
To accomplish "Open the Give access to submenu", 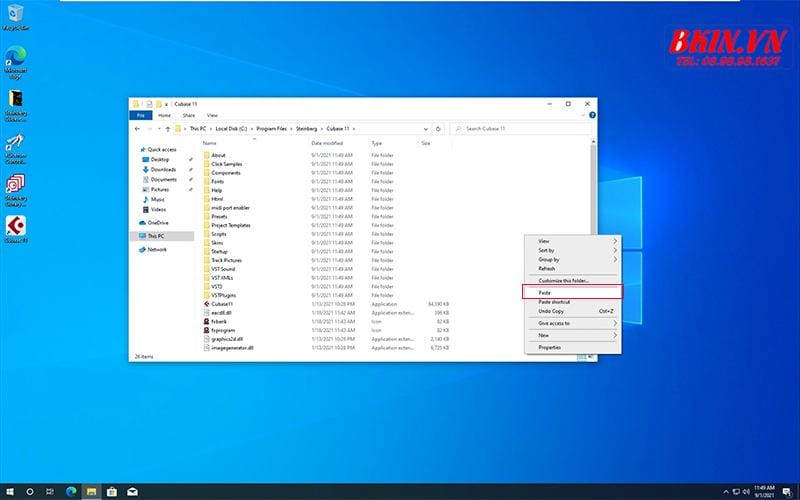I will [x=573, y=323].
